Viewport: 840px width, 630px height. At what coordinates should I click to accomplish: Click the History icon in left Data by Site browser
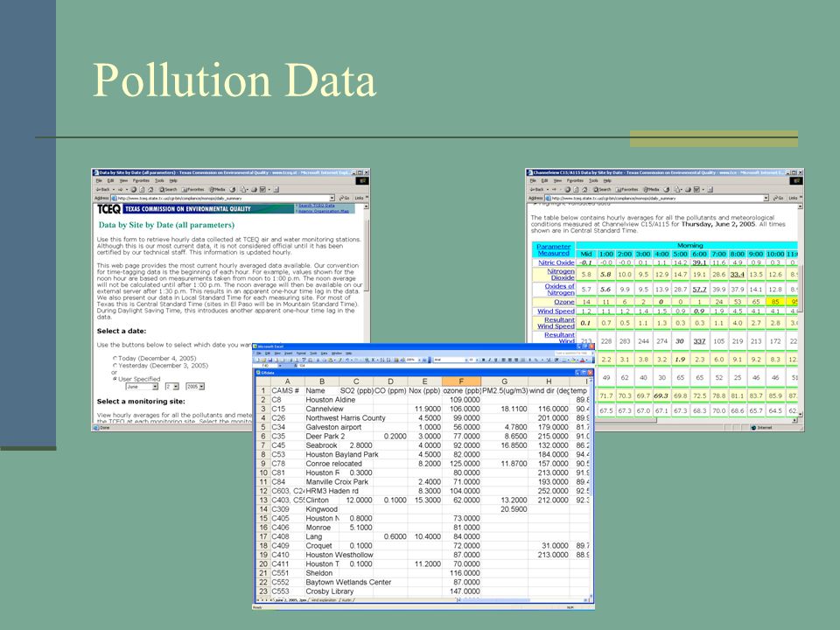point(233,190)
